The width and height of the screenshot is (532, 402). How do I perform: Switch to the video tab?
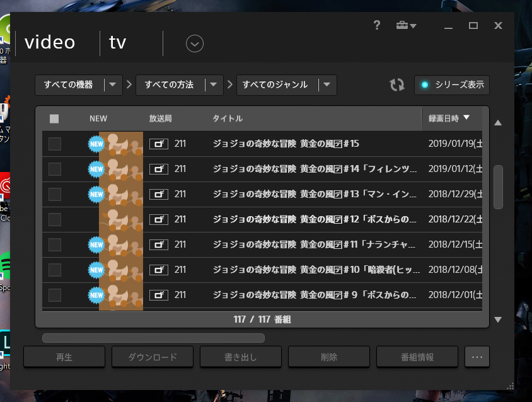(50, 43)
